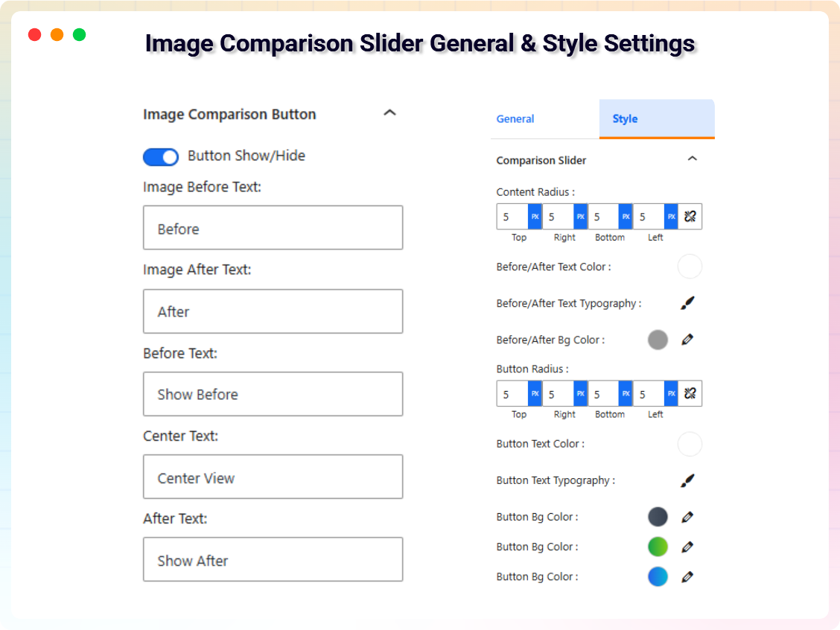The height and width of the screenshot is (630, 840).
Task: Collapse the Comparison Slider panel
Action: tap(693, 159)
